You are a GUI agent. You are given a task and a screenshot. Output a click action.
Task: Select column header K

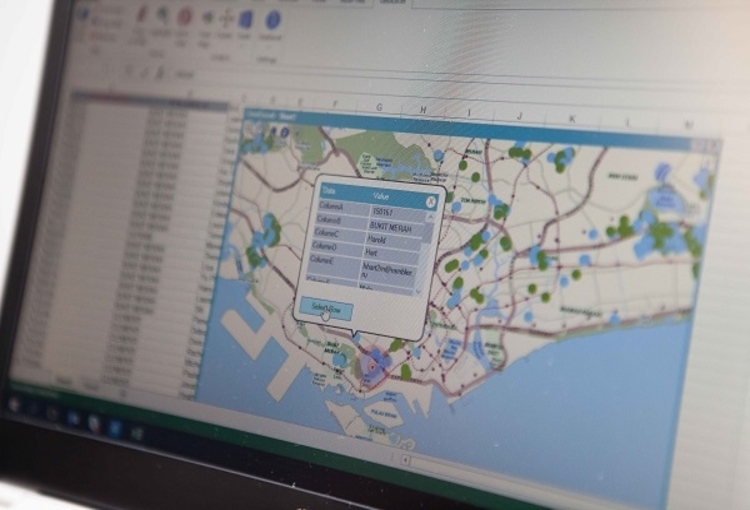(571, 118)
